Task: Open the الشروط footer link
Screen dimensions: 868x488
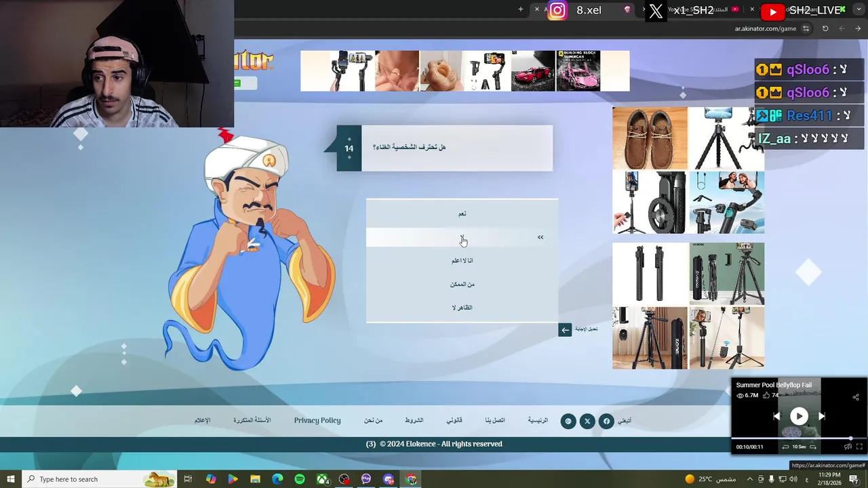Action: 414,420
